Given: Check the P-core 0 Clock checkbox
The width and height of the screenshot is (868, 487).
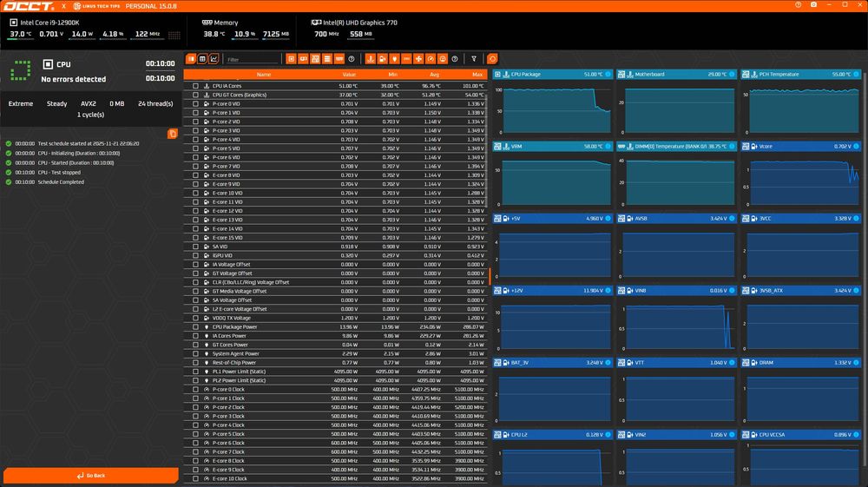Looking at the screenshot, I should click(x=195, y=389).
